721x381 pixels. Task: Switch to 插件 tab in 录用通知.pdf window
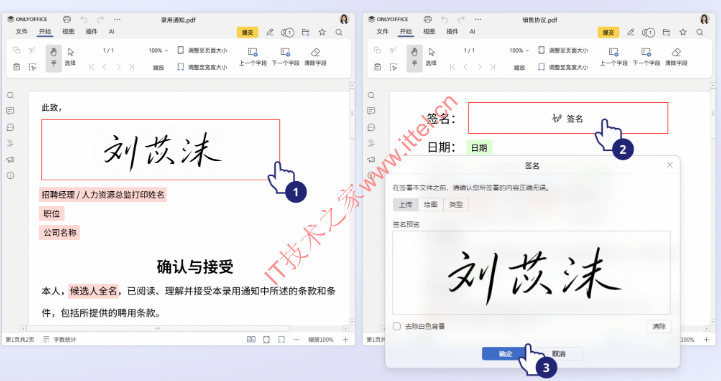92,31
